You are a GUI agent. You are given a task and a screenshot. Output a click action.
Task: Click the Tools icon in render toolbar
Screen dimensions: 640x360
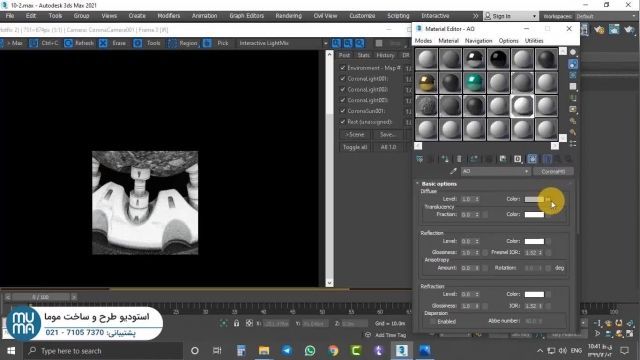(x=138, y=43)
